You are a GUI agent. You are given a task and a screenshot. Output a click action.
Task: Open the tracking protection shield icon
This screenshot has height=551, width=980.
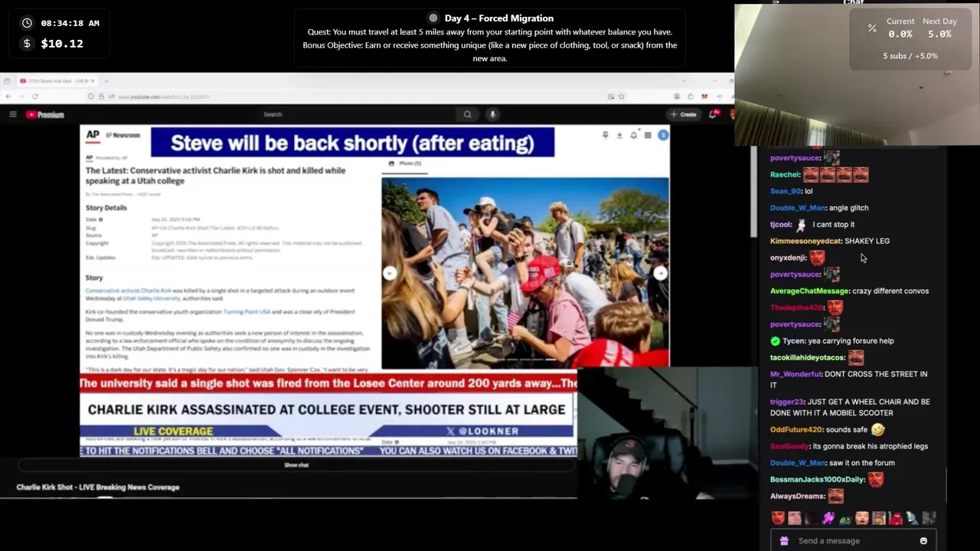(91, 96)
